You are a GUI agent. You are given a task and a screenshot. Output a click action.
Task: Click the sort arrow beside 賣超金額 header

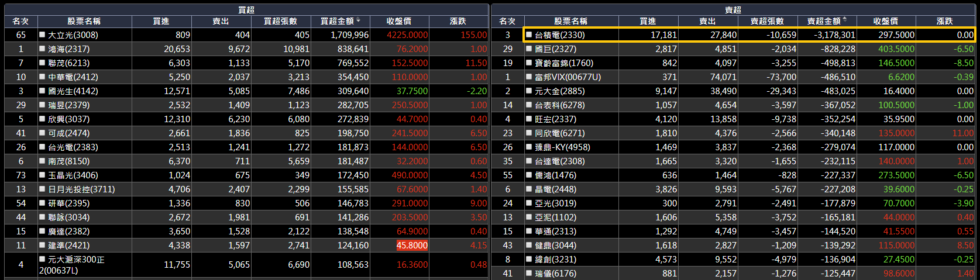[845, 20]
